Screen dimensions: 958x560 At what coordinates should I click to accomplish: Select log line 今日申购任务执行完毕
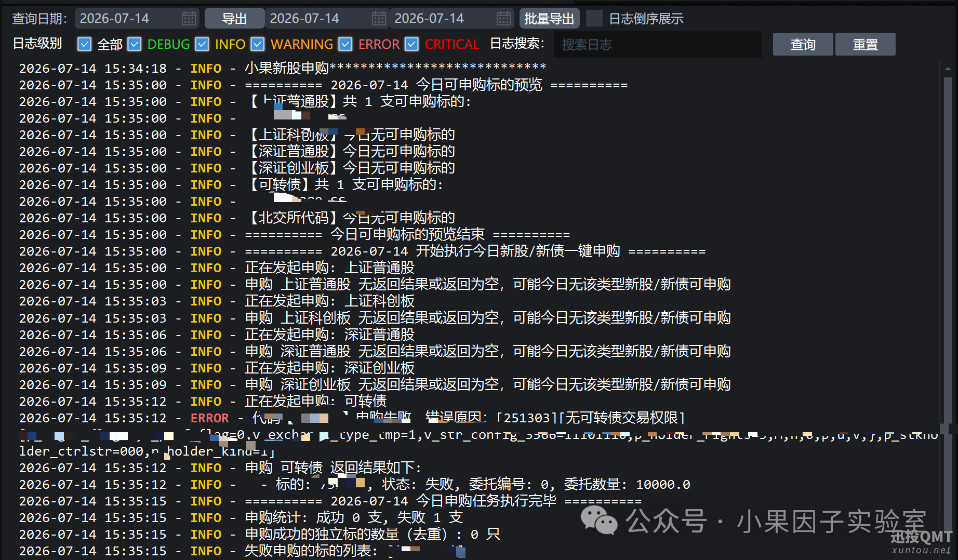click(330, 501)
